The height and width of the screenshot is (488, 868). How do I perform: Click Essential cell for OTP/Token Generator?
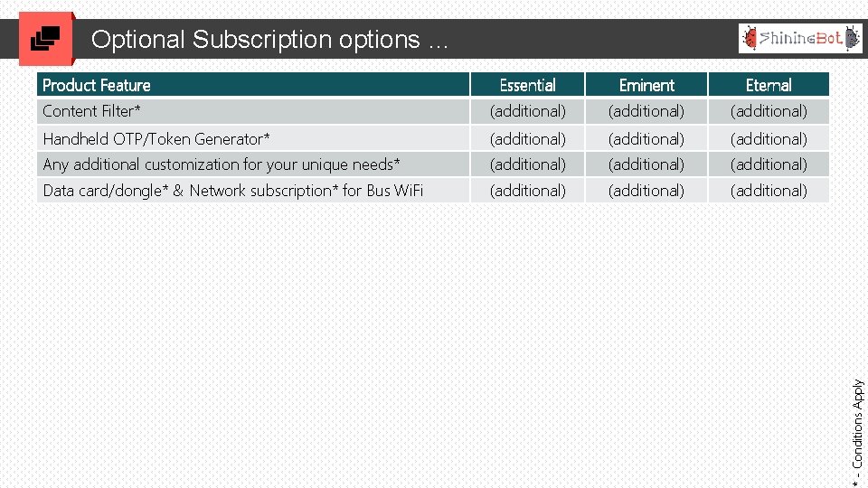click(527, 138)
